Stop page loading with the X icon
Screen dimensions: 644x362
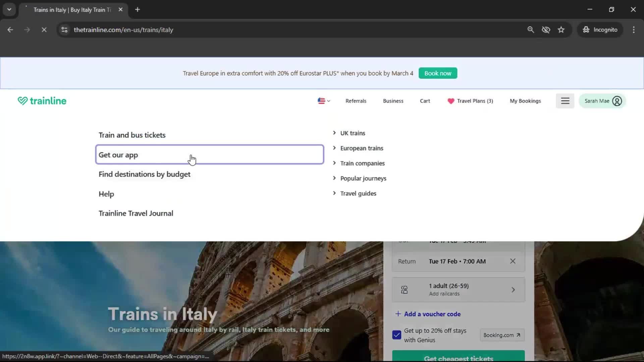[44, 29]
